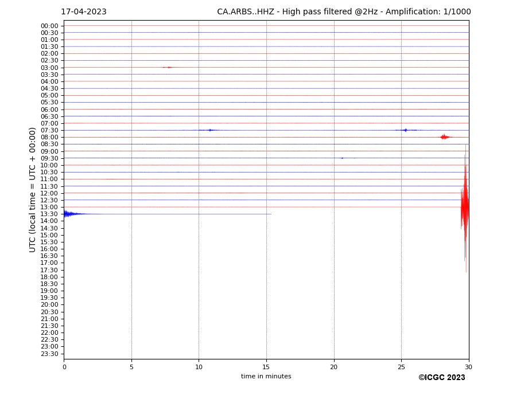Click the x-axis tick label 25

(x=401, y=367)
